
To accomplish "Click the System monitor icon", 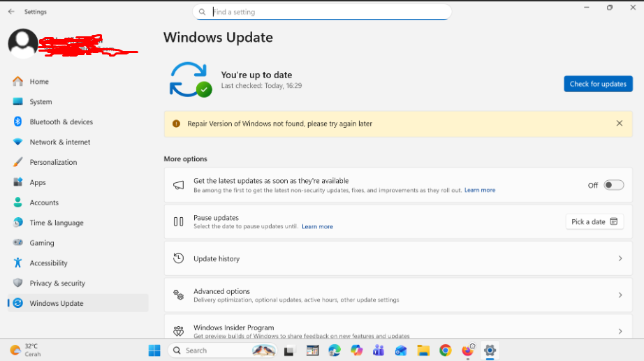I will 17,101.
